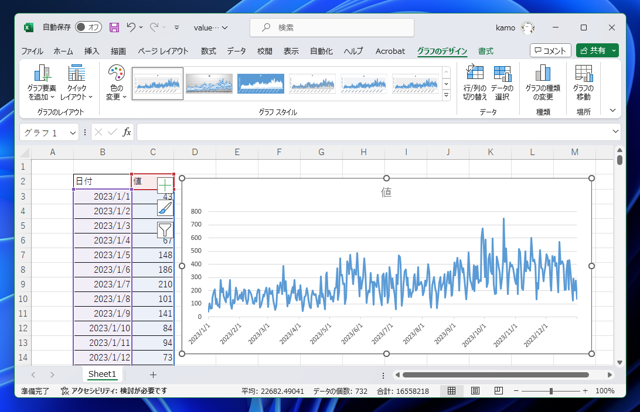Click the Save floppy disk icon
Viewport: 640px width, 412px height.
(114, 27)
